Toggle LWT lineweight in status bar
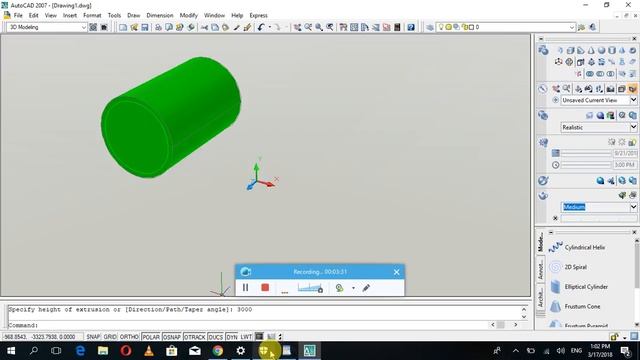The image size is (640, 360). 246,337
